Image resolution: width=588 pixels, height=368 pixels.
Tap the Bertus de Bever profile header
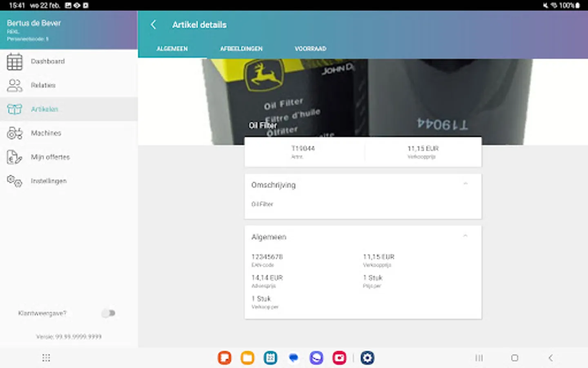(x=69, y=30)
